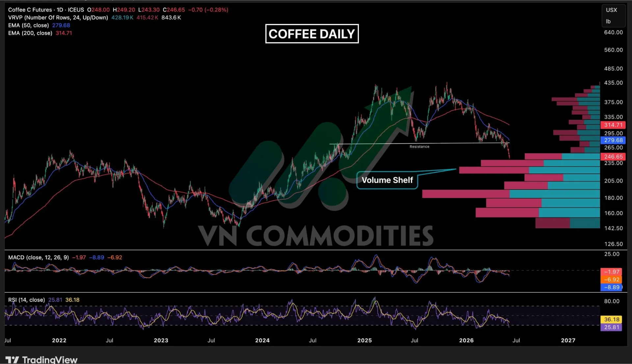
Task: Click the 485.00 price axis label
Action: tap(613, 69)
